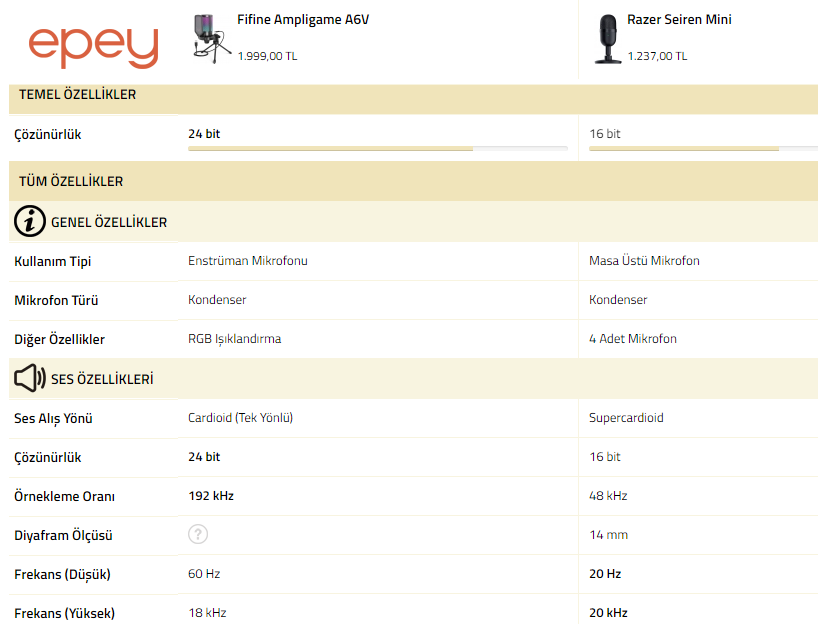Click the 48 kHz sampling rate value
Screen dimensions: 818x624
pos(608,496)
